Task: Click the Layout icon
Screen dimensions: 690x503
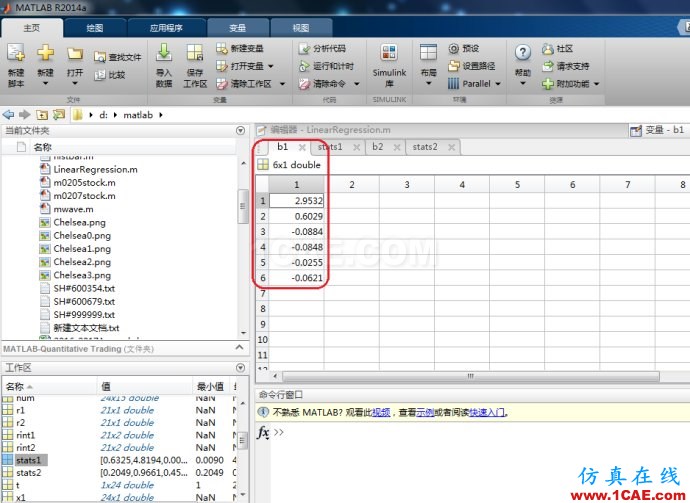Action: 428,52
